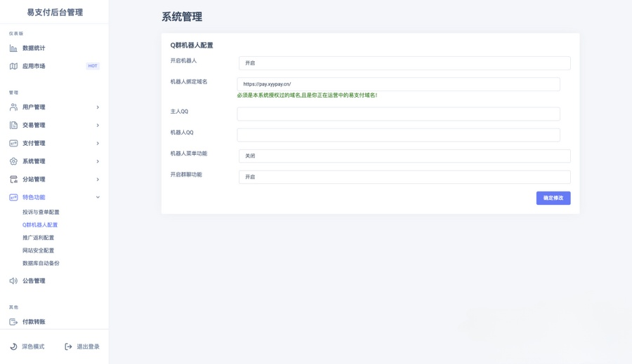The image size is (632, 364).
Task: Collapse the 特色功能 section chevron
Action: (98, 197)
